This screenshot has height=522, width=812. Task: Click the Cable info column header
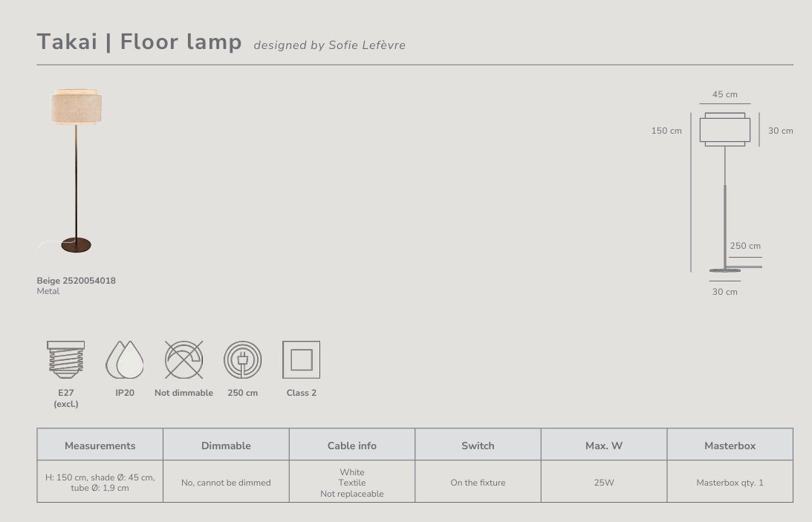[352, 445]
